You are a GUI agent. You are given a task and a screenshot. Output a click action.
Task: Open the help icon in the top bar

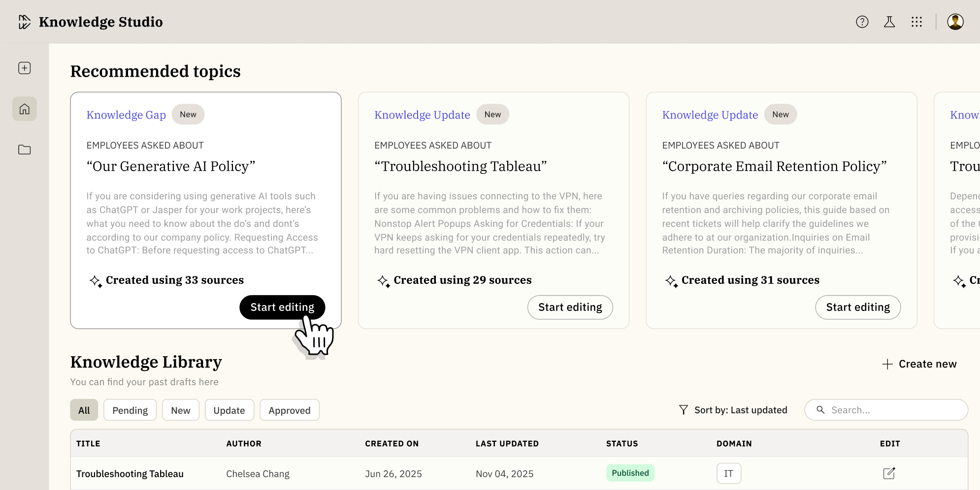click(x=862, y=22)
